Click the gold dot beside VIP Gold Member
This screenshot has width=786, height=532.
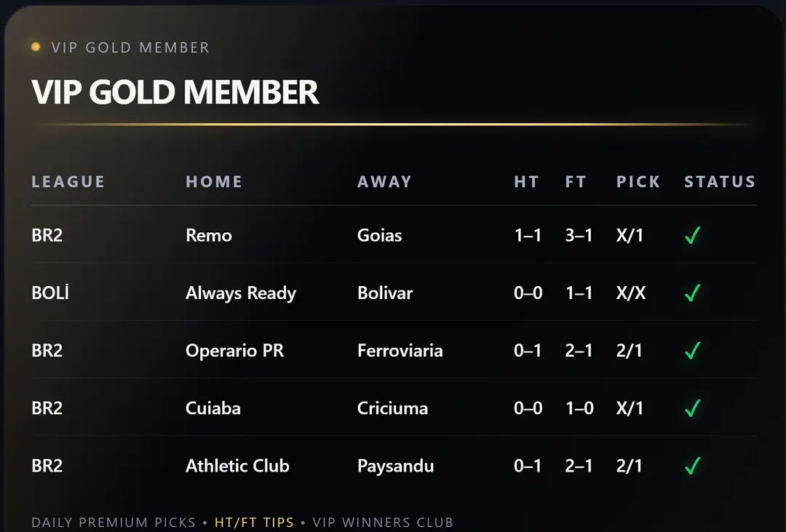point(36,47)
